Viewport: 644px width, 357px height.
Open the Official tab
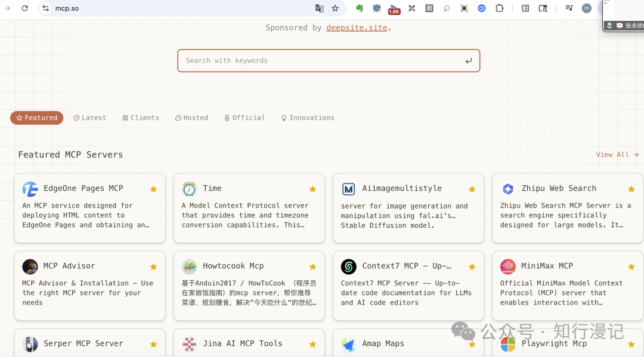coord(244,118)
